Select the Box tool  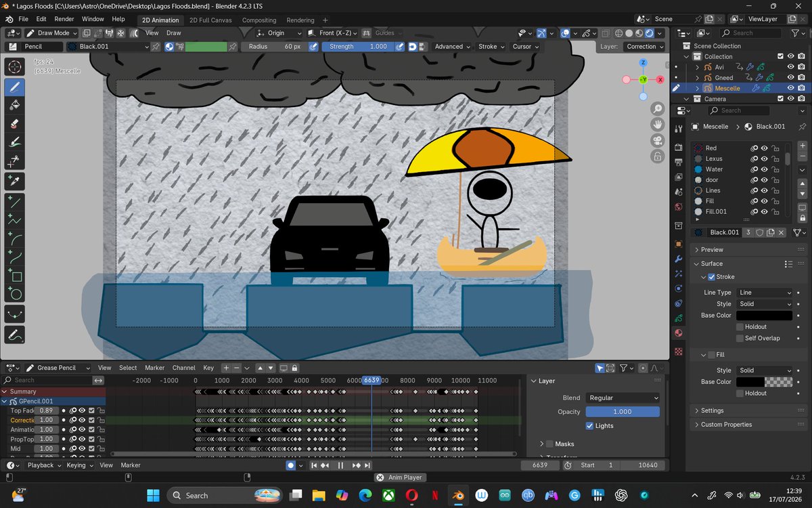point(15,276)
